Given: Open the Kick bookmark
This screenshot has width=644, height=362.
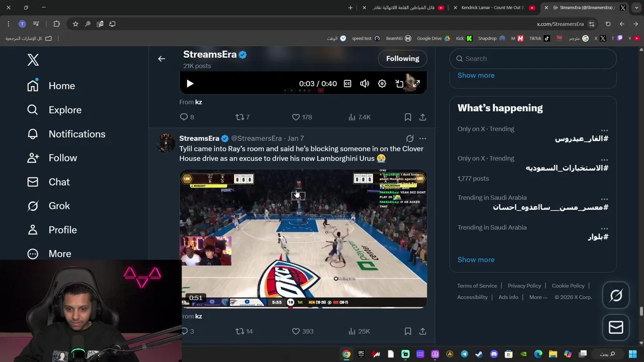Looking at the screenshot, I should coord(464,38).
